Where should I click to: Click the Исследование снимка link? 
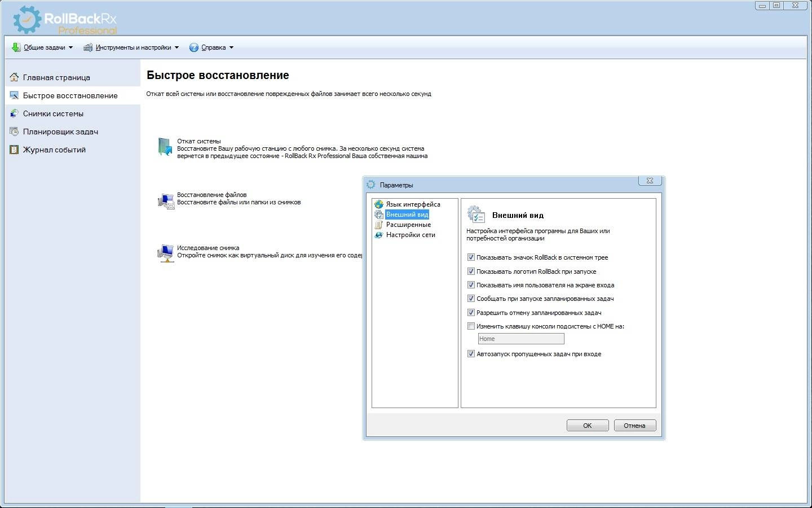point(208,248)
